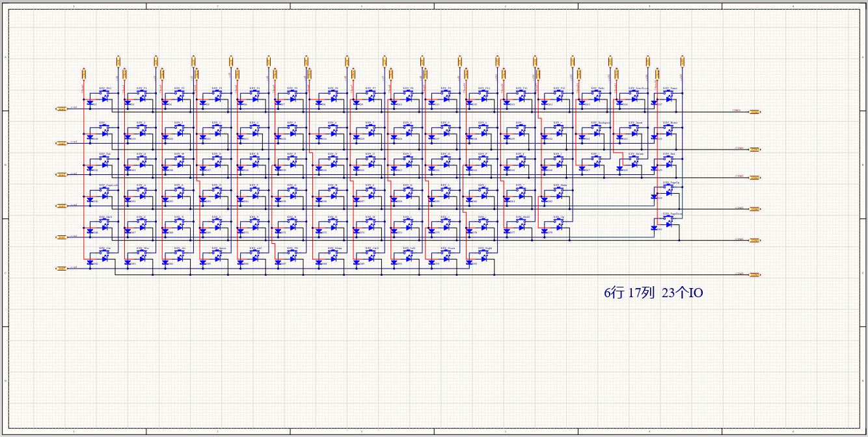The image size is (868, 437).
Task: Click the COM5 port connector on right
Action: pyautogui.click(x=754, y=275)
